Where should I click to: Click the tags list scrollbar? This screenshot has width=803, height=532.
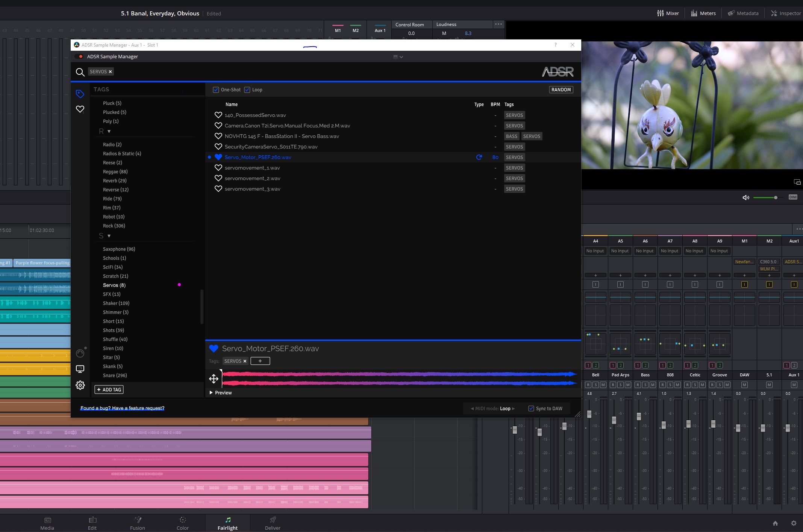(x=202, y=306)
